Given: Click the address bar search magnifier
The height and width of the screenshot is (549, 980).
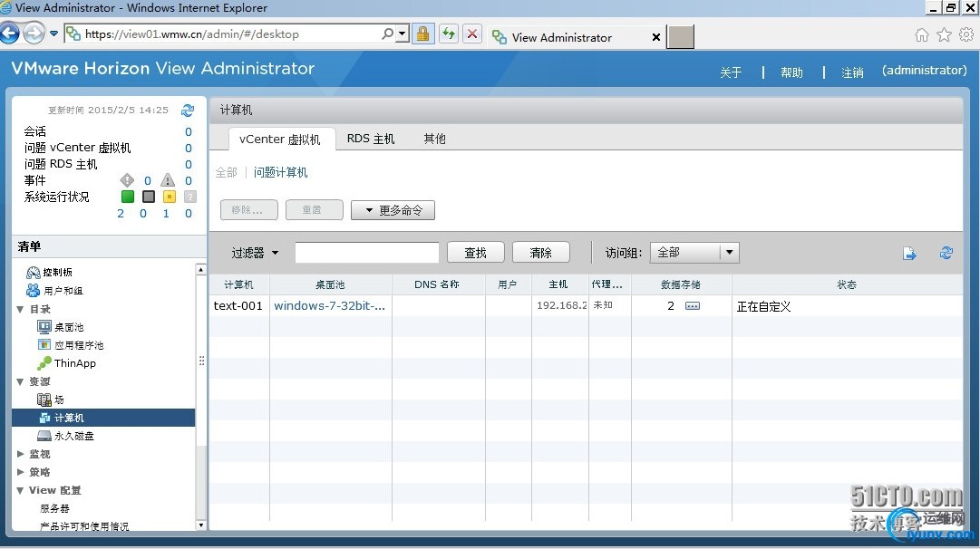Looking at the screenshot, I should pos(387,34).
